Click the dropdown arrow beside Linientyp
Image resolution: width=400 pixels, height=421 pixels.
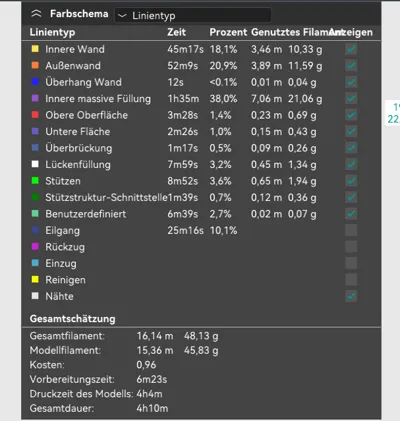point(122,15)
